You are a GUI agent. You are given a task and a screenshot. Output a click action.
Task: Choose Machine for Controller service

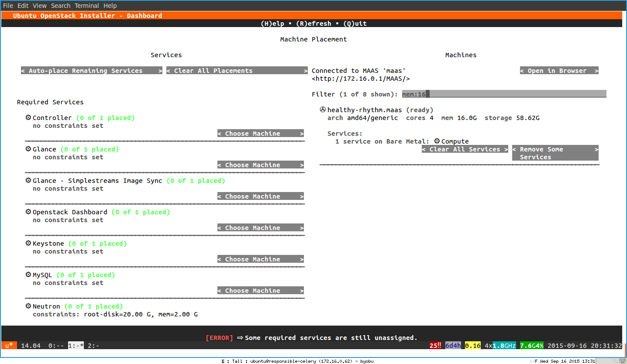(261, 134)
